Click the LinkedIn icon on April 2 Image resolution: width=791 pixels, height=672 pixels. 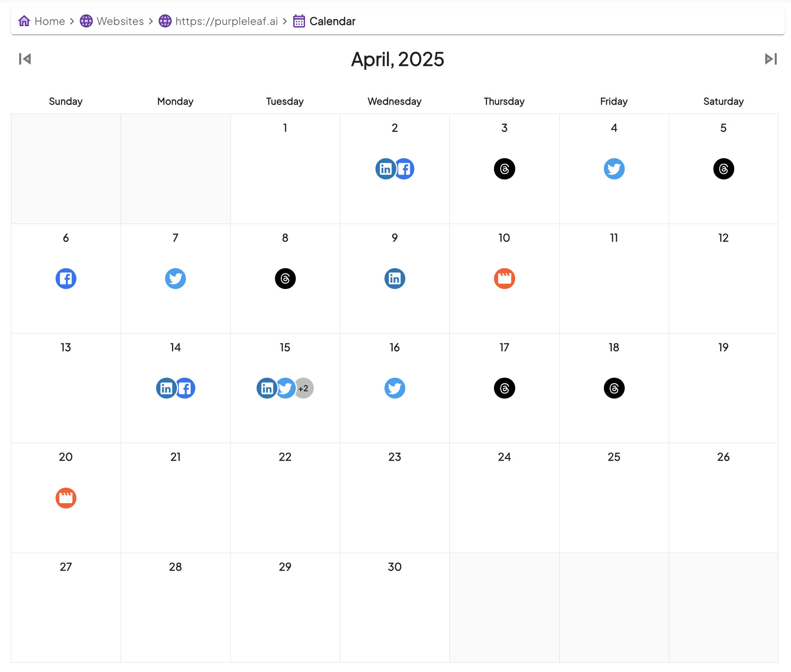(x=385, y=169)
